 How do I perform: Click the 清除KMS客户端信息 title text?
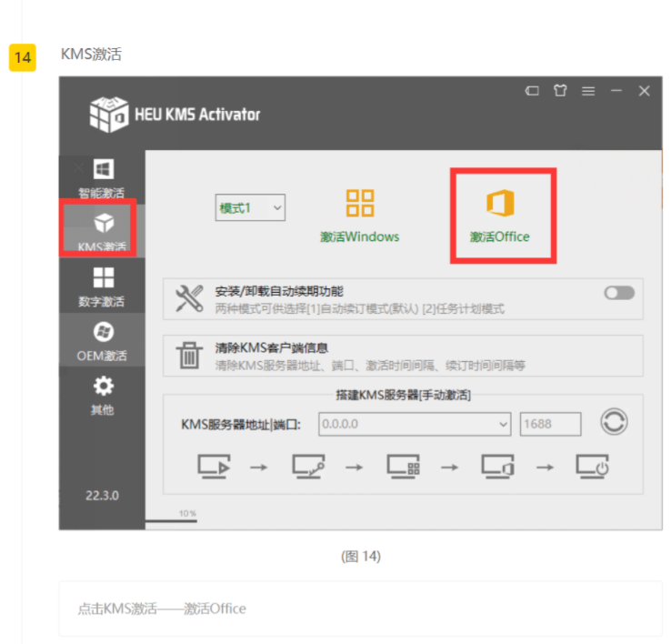coord(271,347)
